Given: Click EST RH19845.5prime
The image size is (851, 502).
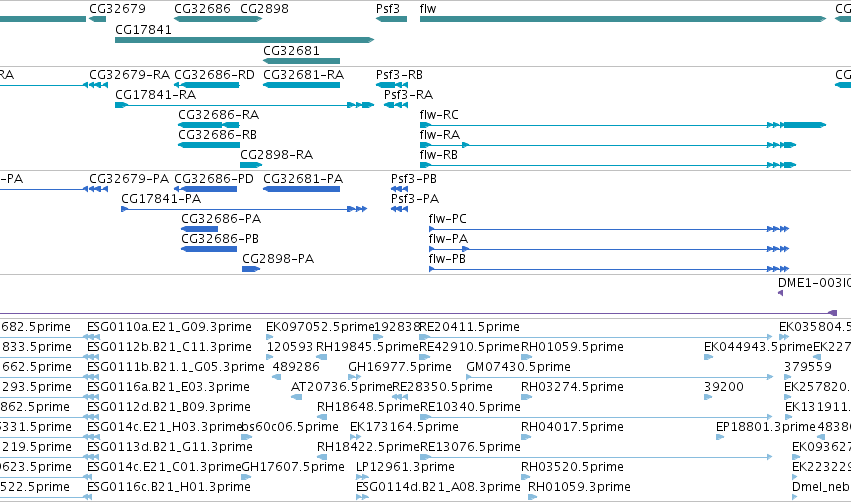Looking at the screenshot, I should (x=367, y=347).
